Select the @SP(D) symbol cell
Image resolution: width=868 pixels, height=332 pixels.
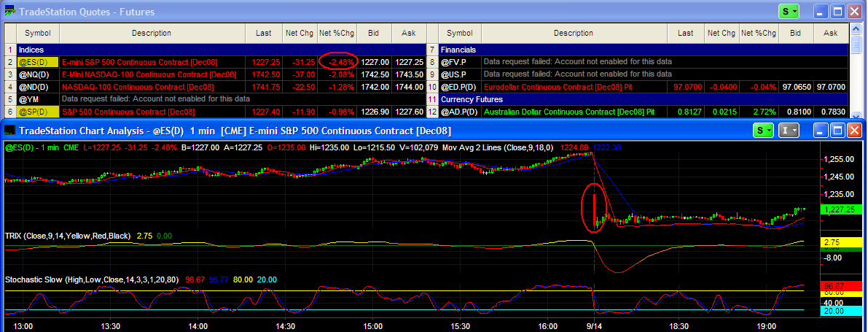click(38, 112)
